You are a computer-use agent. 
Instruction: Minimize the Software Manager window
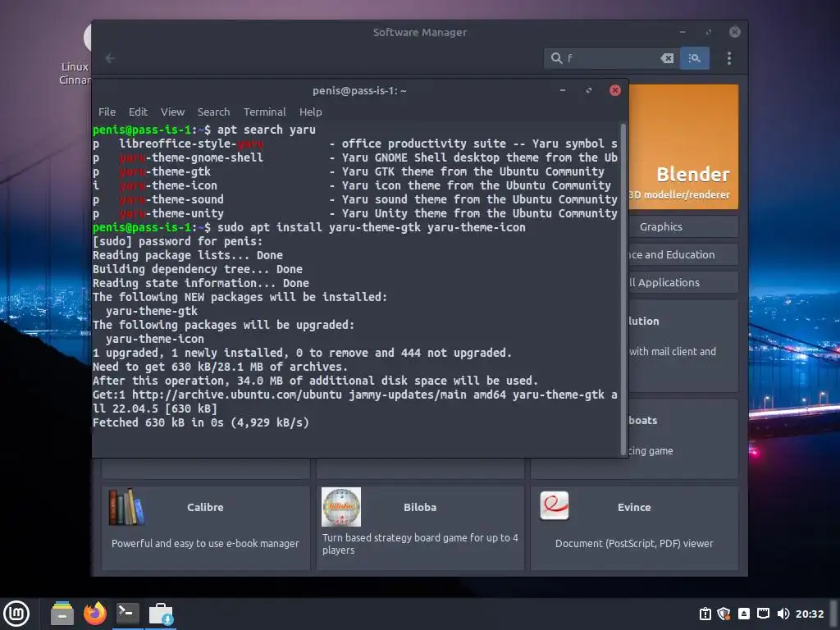(682, 32)
